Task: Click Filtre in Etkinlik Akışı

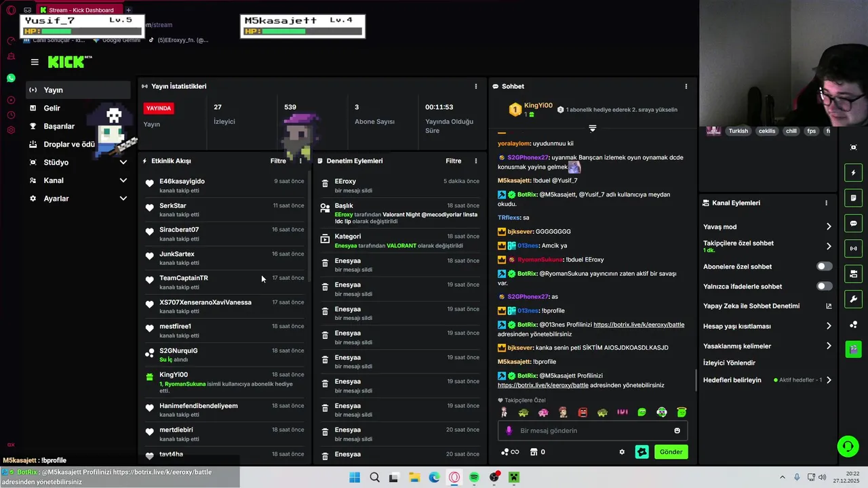Action: [278, 161]
